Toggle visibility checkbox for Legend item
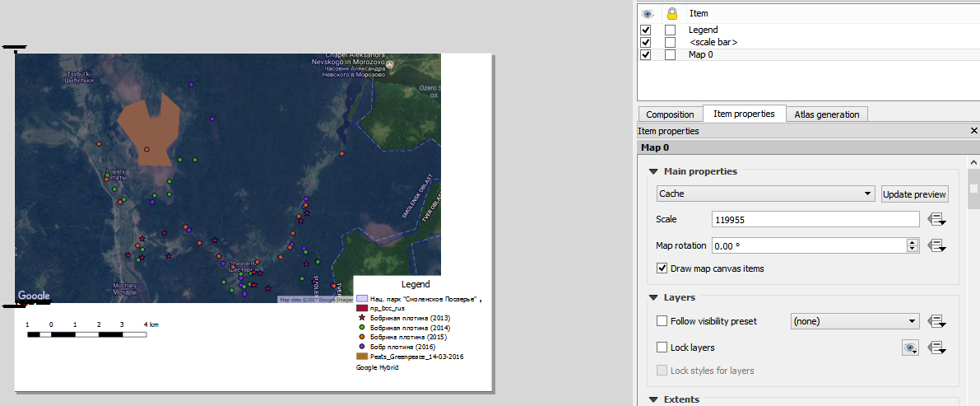This screenshot has height=406, width=980. point(646,30)
